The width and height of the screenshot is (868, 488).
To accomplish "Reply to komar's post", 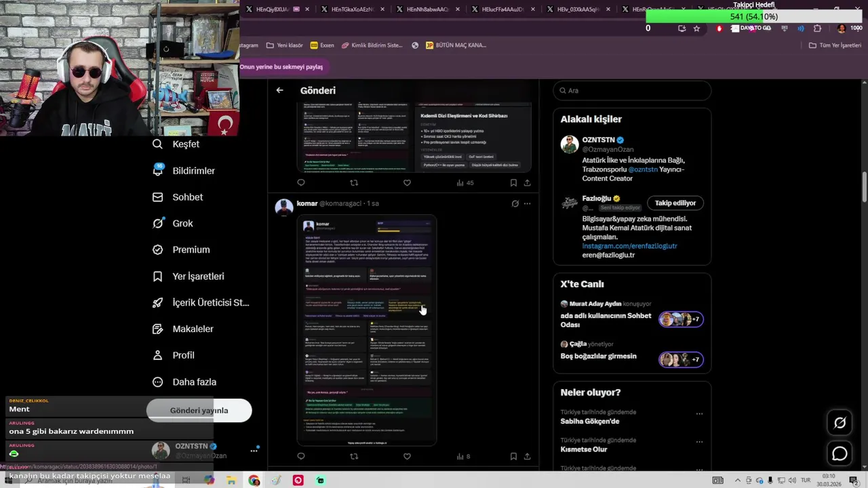I will click(301, 457).
